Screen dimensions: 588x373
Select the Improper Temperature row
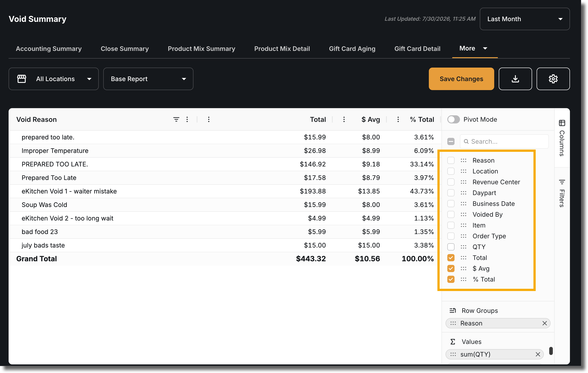click(x=225, y=150)
